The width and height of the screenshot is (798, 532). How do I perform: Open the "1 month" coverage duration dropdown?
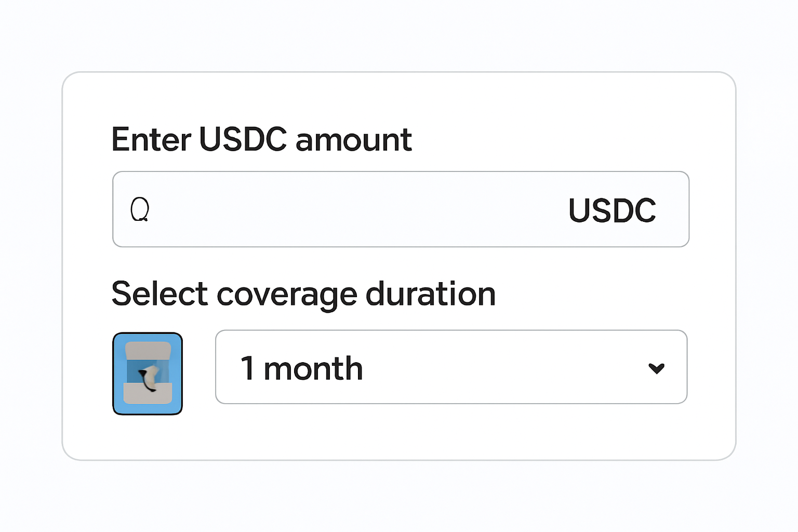451,367
